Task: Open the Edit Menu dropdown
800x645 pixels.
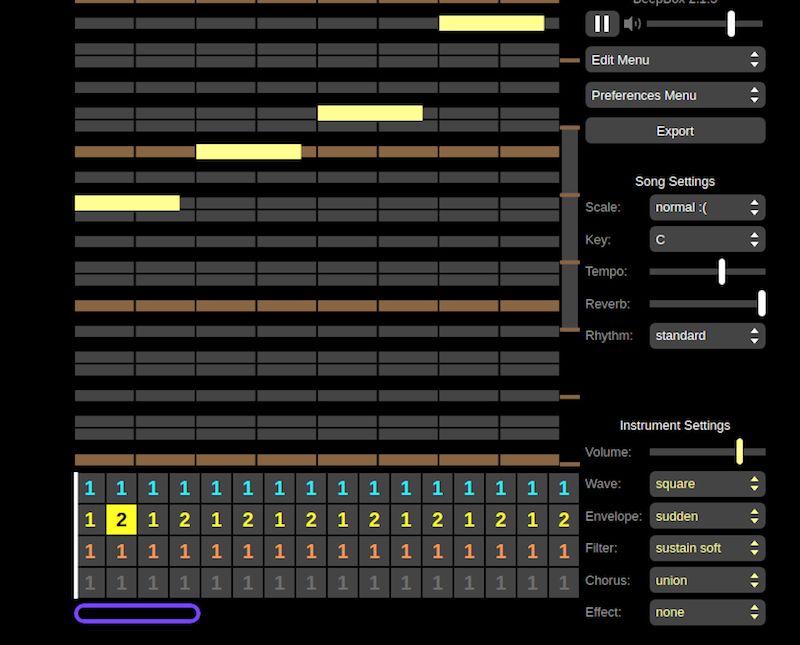Action: click(675, 60)
